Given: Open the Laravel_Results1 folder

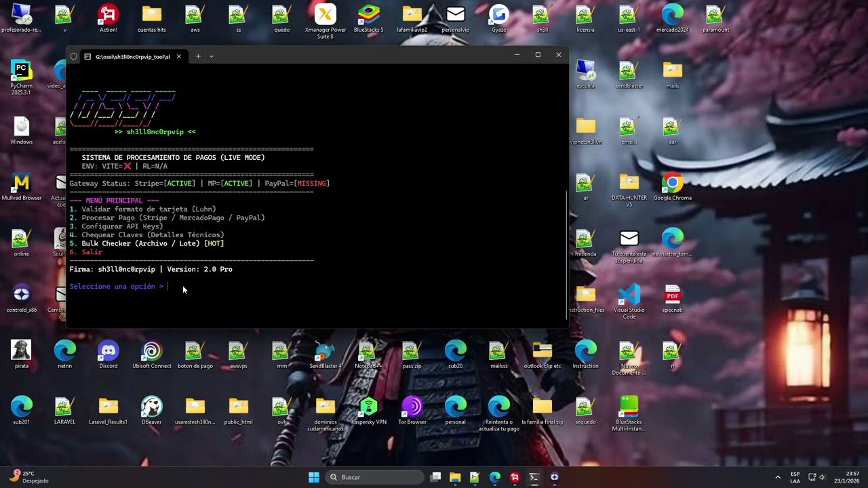Looking at the screenshot, I should (108, 410).
